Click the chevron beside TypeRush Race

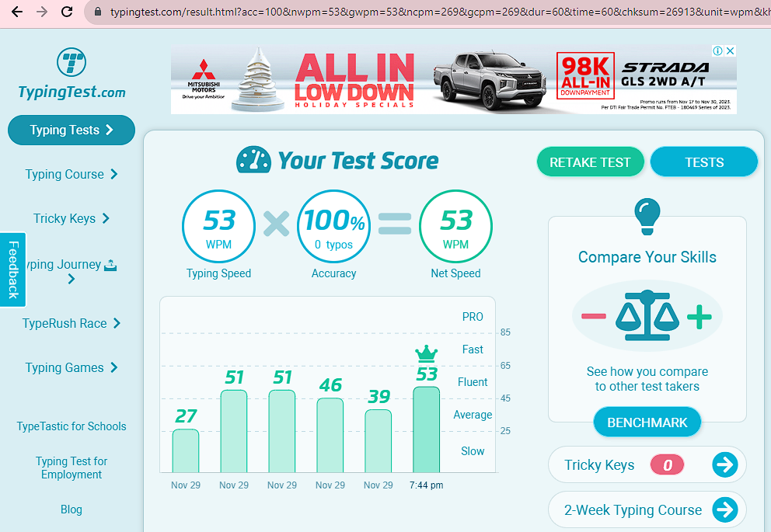pos(117,323)
